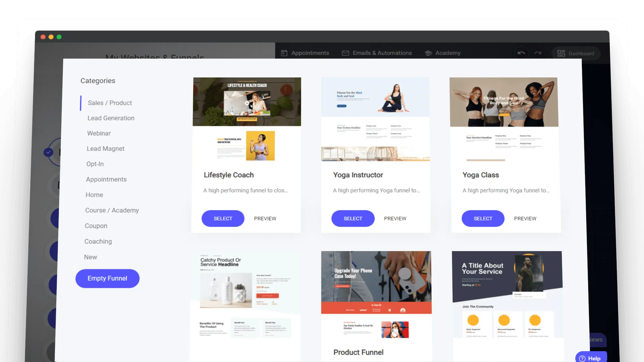The width and height of the screenshot is (644, 362).
Task: Click the Product Funnel thumbnail
Action: [376, 297]
